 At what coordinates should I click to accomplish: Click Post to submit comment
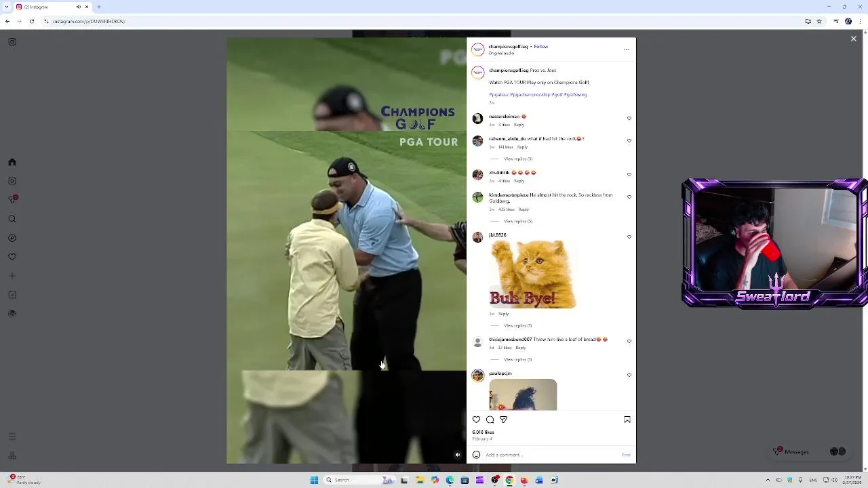626,455
